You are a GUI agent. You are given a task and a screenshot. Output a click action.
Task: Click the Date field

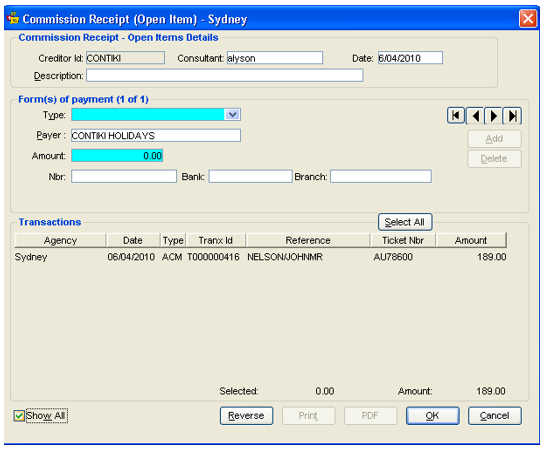(x=410, y=58)
